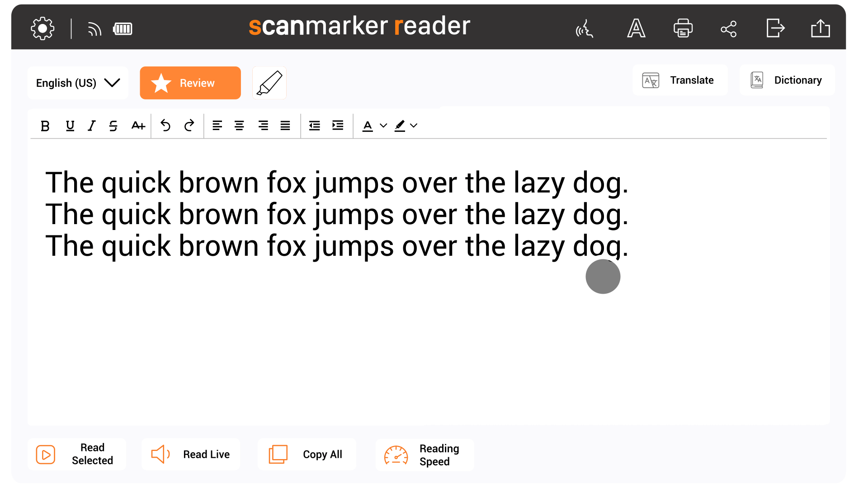868x488 pixels.
Task: Click the Reading Speed gauge icon
Action: 395,454
